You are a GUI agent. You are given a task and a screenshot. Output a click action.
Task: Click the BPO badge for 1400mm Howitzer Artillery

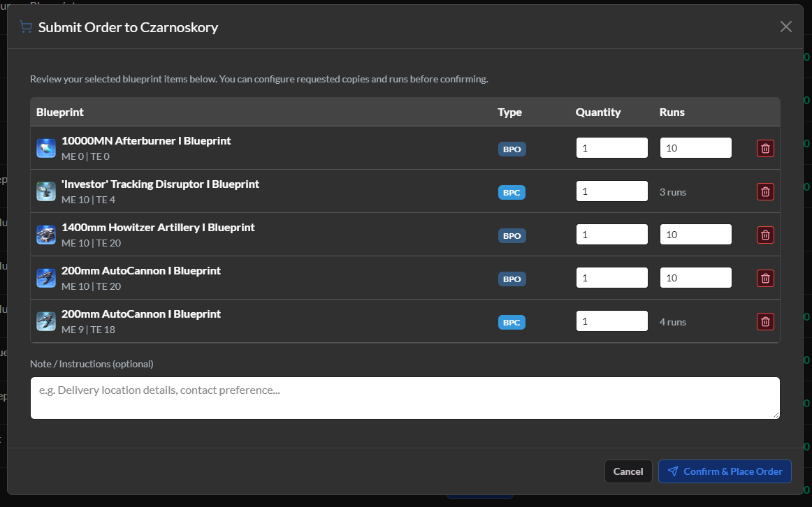[x=512, y=235]
